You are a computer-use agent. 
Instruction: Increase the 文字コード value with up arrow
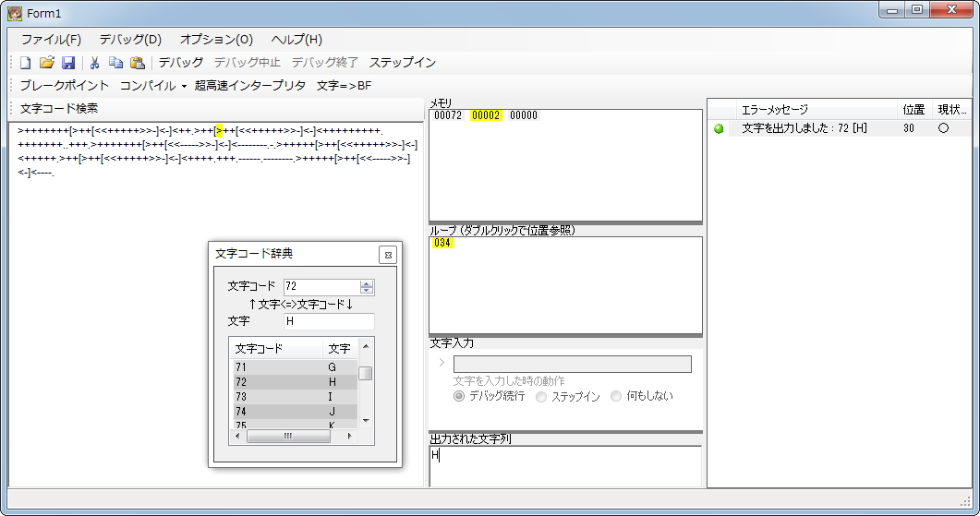coord(367,283)
